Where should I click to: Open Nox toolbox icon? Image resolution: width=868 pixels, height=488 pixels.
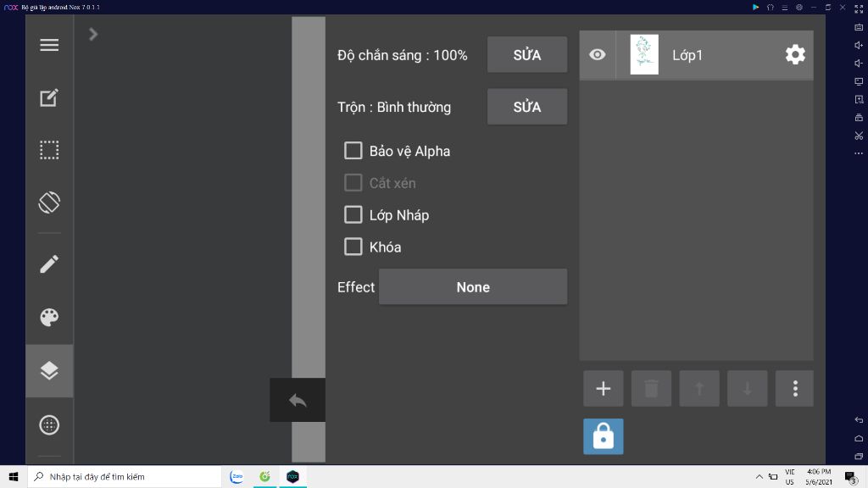click(859, 117)
